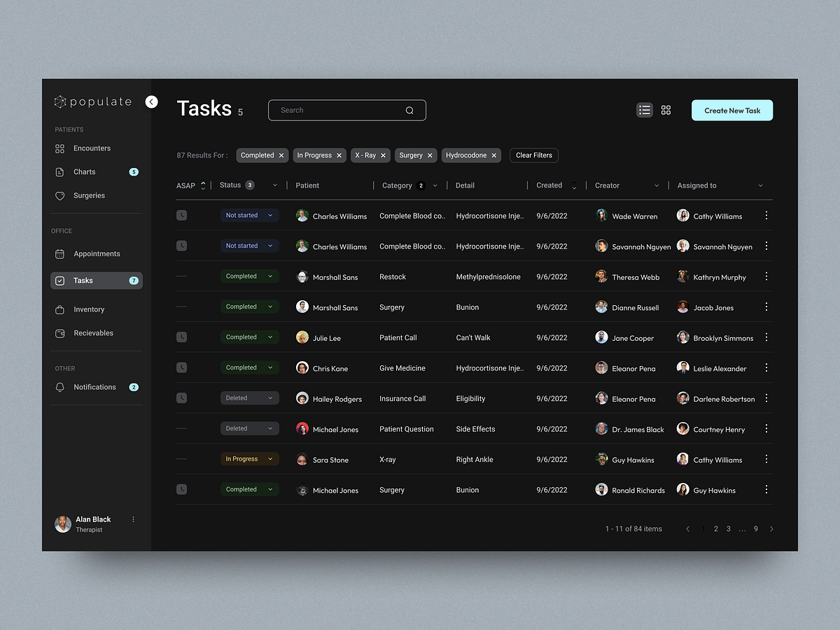Open the Charts section

(x=84, y=171)
